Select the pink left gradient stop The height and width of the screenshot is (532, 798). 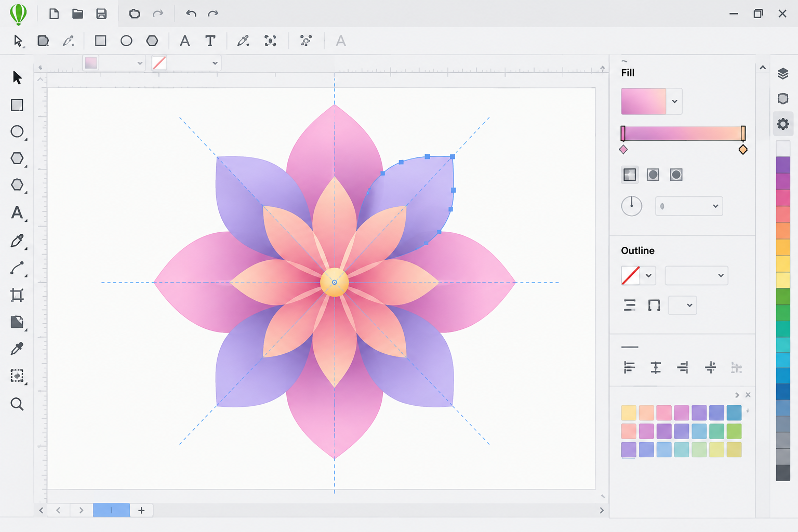[x=623, y=150]
